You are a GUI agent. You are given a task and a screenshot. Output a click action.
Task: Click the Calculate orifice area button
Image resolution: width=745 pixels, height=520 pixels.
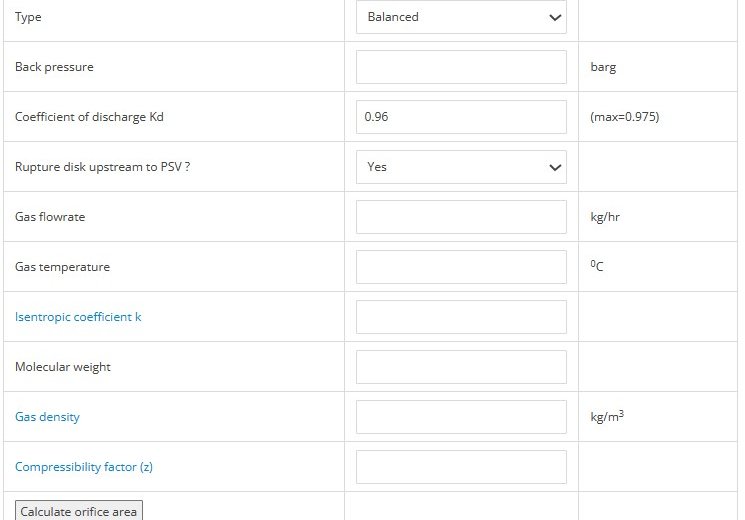[78, 511]
